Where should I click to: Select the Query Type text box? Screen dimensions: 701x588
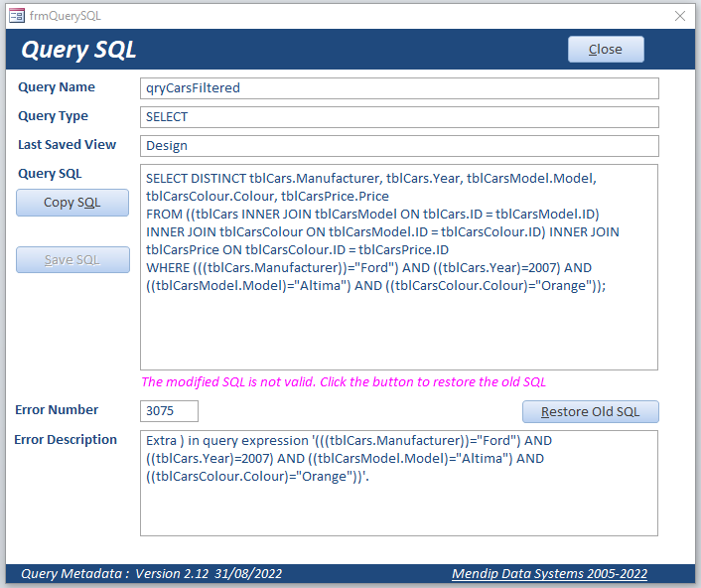coord(399,117)
